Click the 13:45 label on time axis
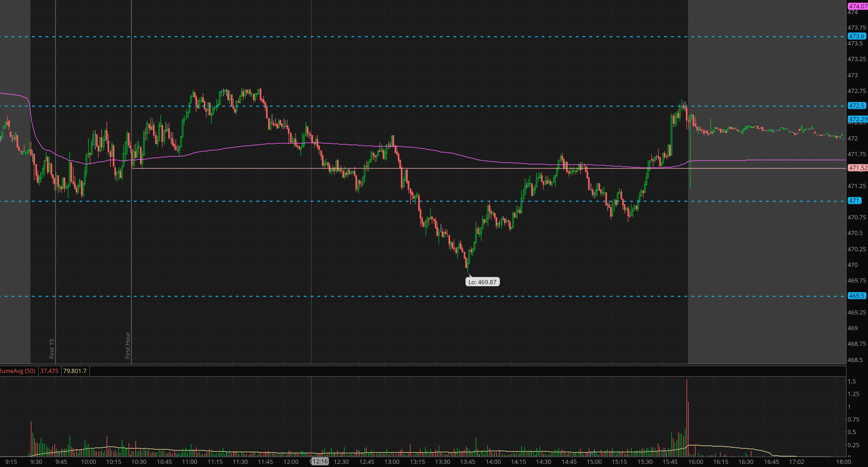868x467 pixels. coord(468,462)
